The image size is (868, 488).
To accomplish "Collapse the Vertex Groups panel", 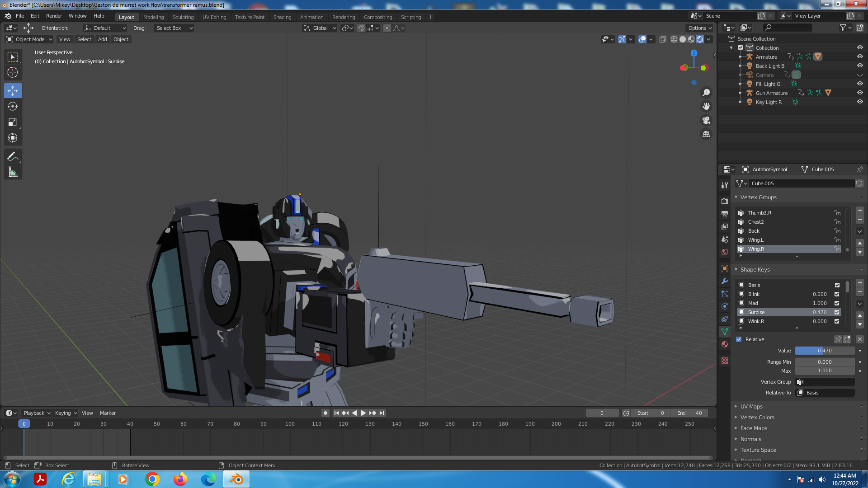I will (758, 197).
